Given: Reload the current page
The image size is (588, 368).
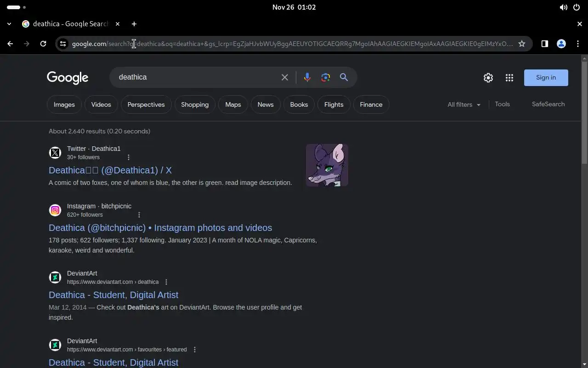Looking at the screenshot, I should point(43,44).
